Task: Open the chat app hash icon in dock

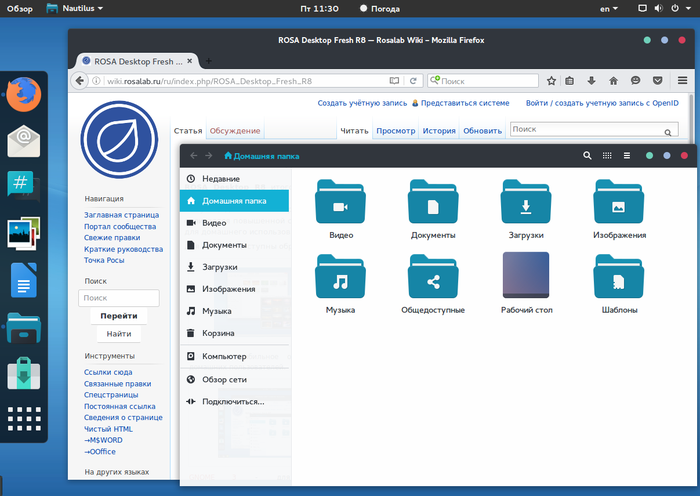Action: click(24, 186)
